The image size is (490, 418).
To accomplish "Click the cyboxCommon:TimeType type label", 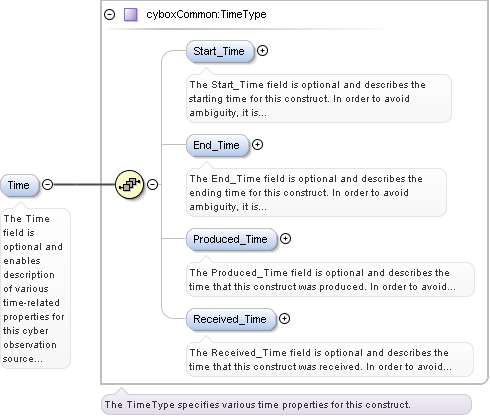I will pyautogui.click(x=206, y=15).
